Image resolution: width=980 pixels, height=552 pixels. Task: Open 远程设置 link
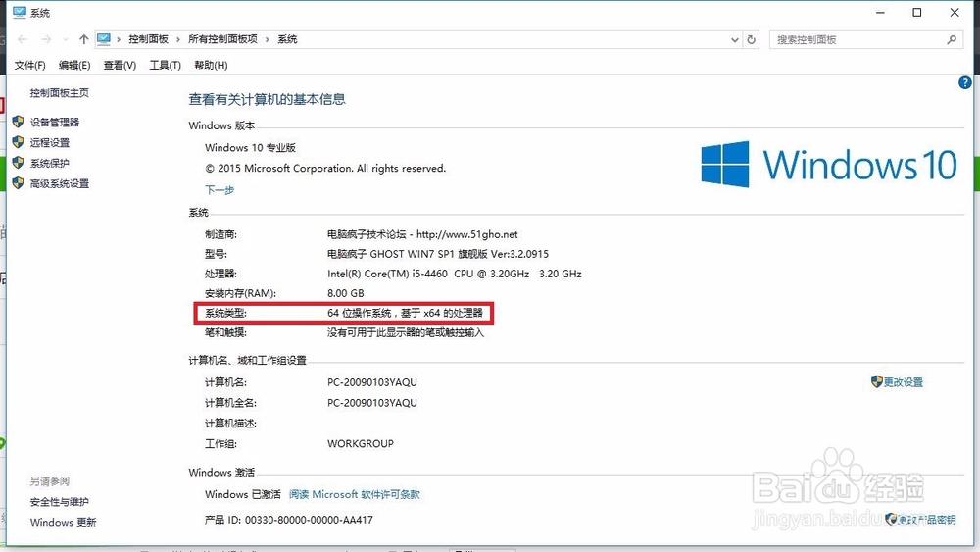pyautogui.click(x=50, y=142)
